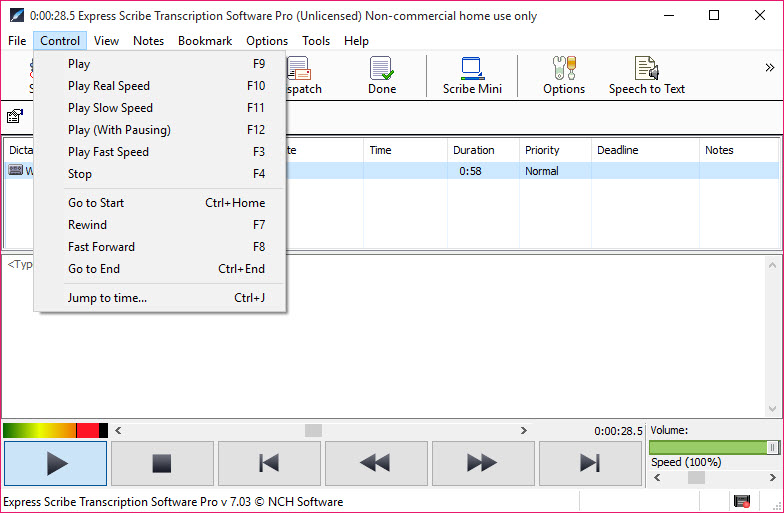Click the audio level meter

56,430
